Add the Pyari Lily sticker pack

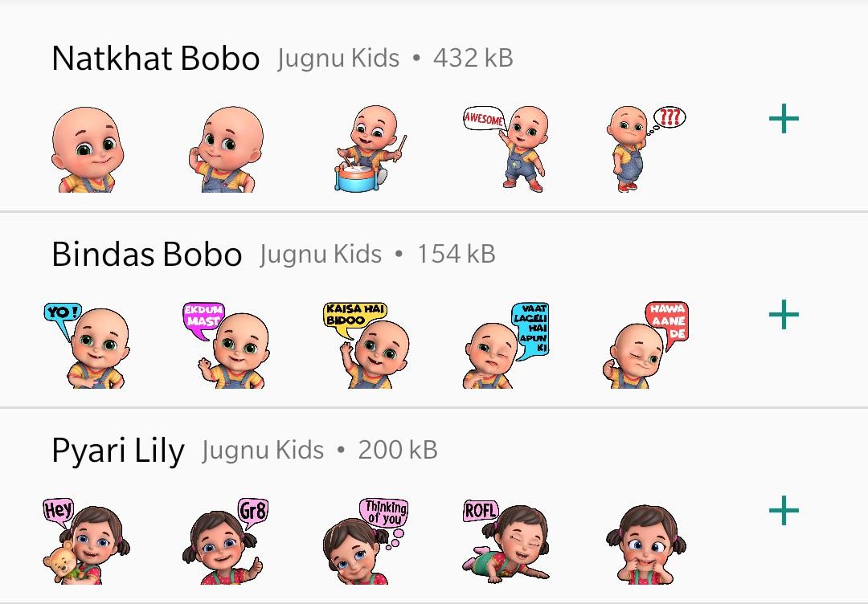(784, 510)
